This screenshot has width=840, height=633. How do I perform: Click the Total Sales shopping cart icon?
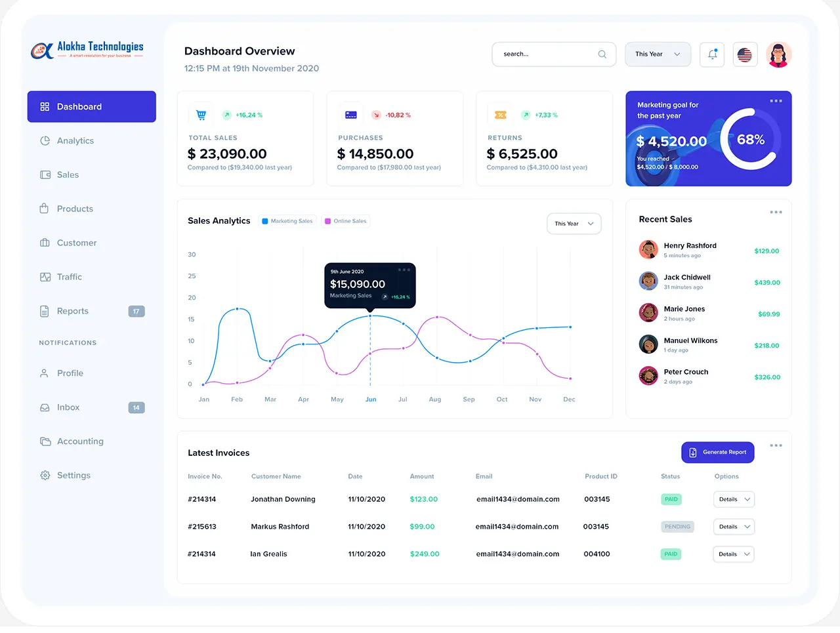[x=201, y=115]
